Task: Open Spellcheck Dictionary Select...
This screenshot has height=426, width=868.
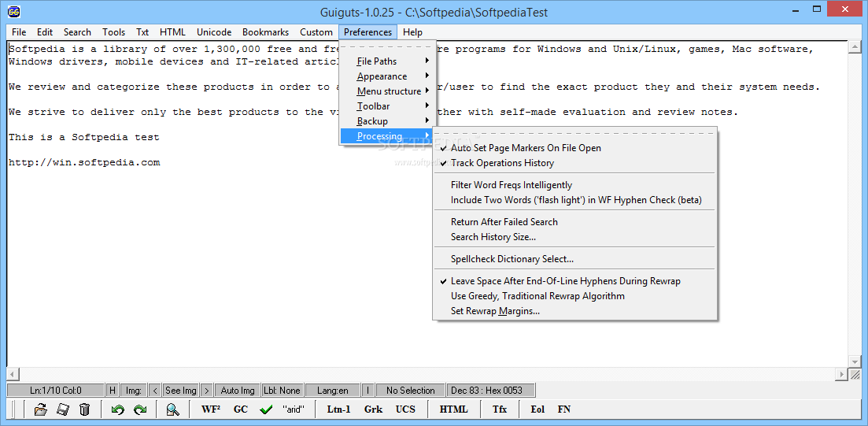Action: (574, 259)
